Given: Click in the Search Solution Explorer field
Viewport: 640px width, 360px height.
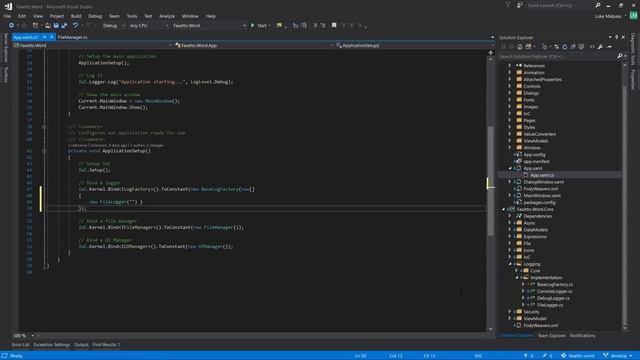Looking at the screenshot, I should point(557,56).
